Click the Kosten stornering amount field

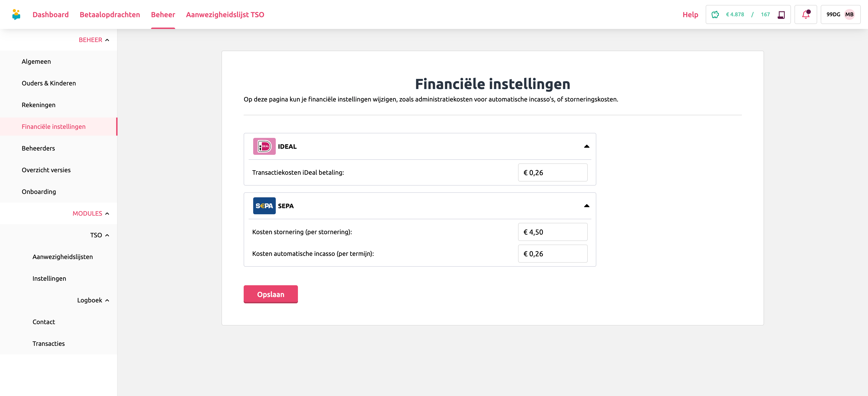pos(553,232)
